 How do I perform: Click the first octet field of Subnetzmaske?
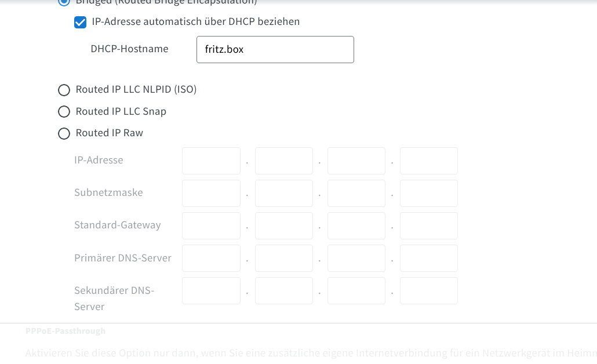coord(211,193)
